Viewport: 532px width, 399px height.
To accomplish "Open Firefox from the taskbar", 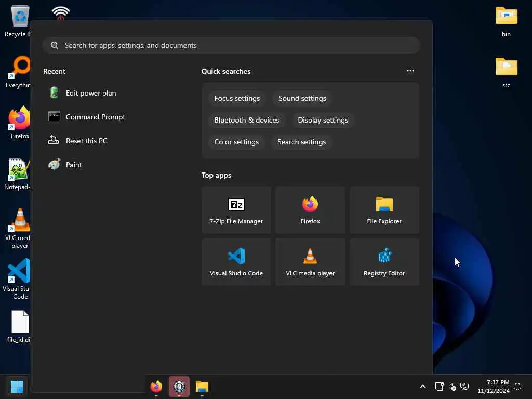I will point(156,387).
